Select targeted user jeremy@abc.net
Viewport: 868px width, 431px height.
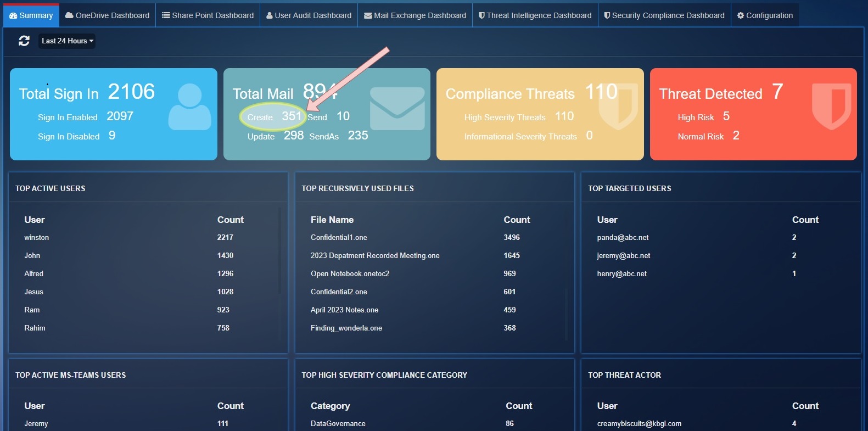tap(624, 256)
